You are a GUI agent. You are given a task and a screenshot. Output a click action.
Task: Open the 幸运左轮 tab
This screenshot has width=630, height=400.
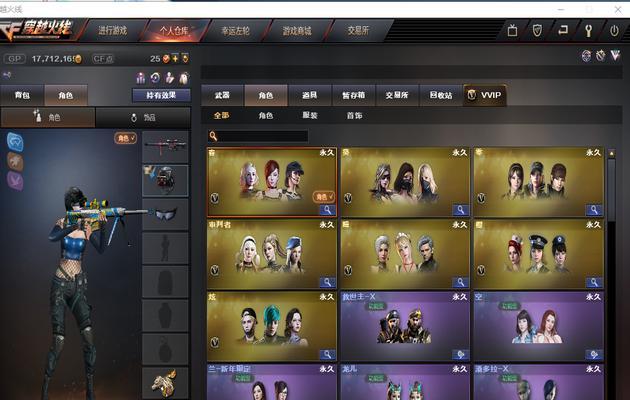pyautogui.click(x=235, y=30)
